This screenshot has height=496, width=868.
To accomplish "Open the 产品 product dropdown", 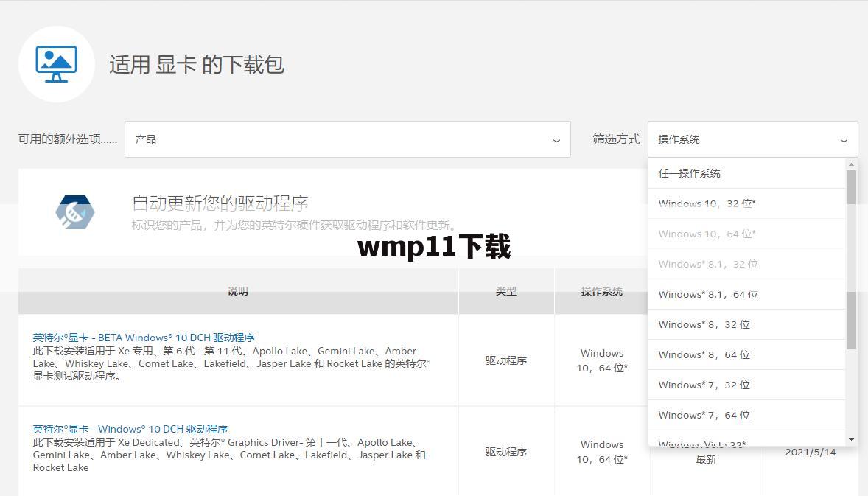I will (348, 139).
